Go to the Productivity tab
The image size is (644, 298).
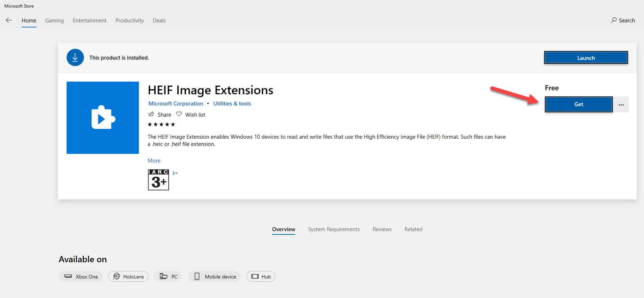pos(130,21)
